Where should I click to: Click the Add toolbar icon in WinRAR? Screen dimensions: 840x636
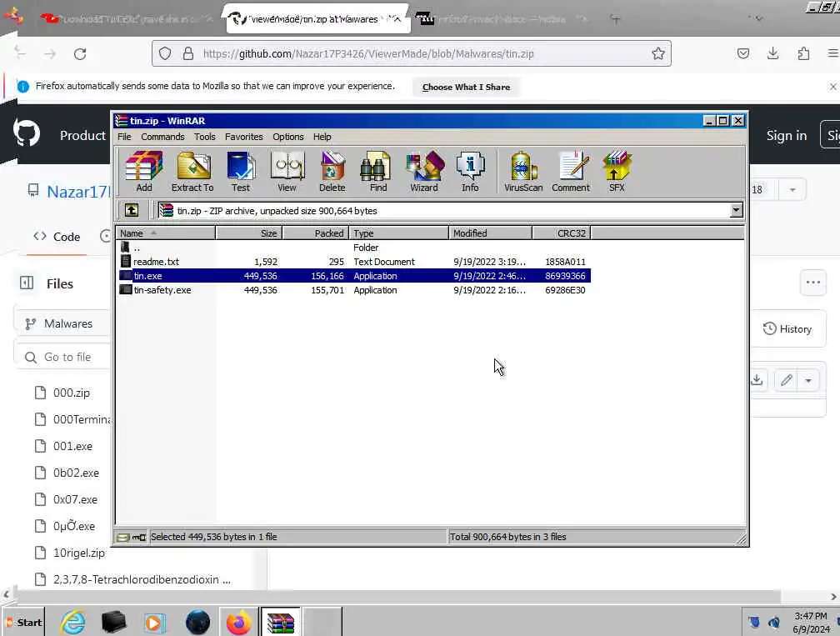pyautogui.click(x=143, y=172)
